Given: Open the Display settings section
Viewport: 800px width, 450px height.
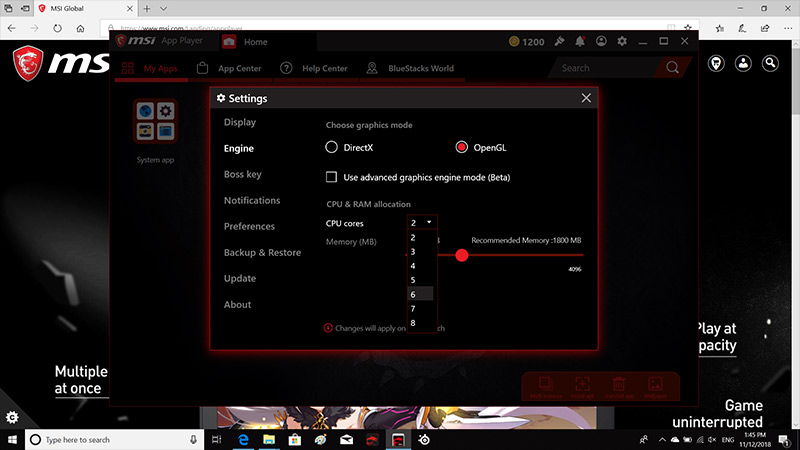Looking at the screenshot, I should point(240,122).
